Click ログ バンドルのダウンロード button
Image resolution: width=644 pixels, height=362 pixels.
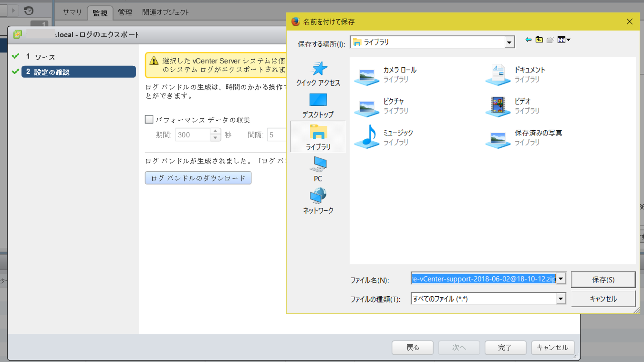(198, 178)
